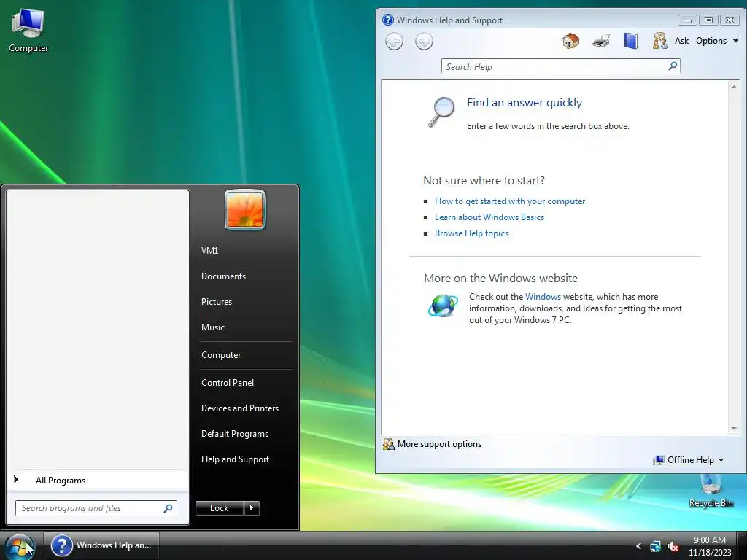The width and height of the screenshot is (747, 560).
Task: Click Windows Help taskbar button
Action: (x=101, y=545)
